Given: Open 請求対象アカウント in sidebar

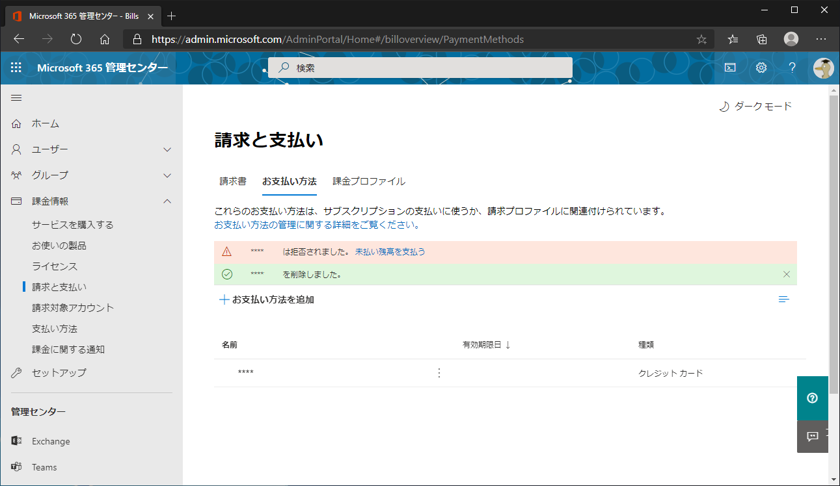Looking at the screenshot, I should [x=73, y=308].
